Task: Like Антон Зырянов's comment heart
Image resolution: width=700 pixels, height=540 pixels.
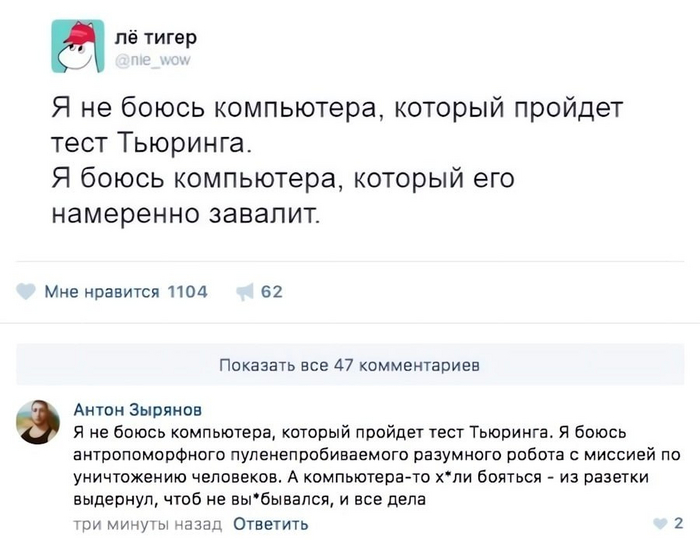Action: coord(660,523)
